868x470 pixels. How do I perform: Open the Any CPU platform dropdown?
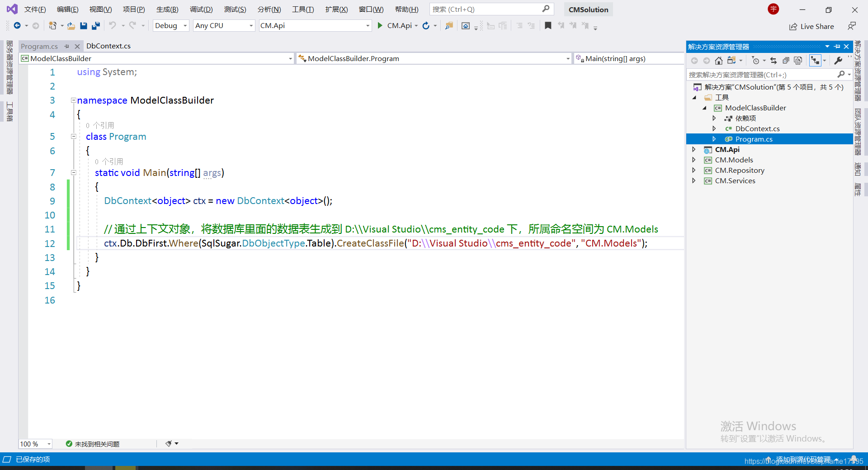pos(224,26)
